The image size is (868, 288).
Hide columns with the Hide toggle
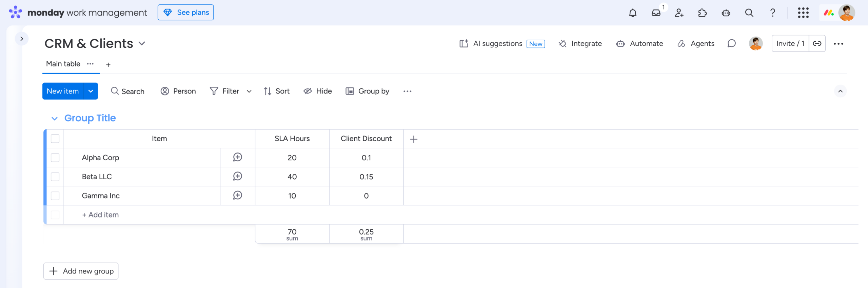[318, 91]
